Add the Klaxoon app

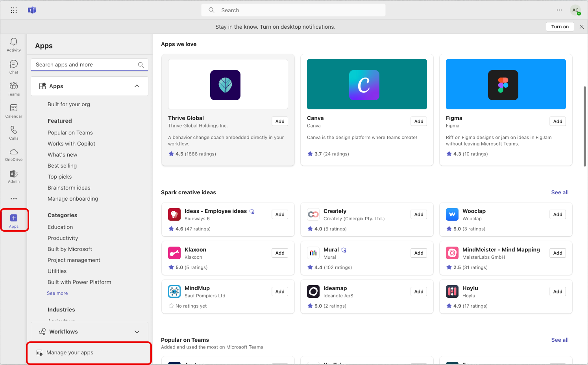[280, 253]
